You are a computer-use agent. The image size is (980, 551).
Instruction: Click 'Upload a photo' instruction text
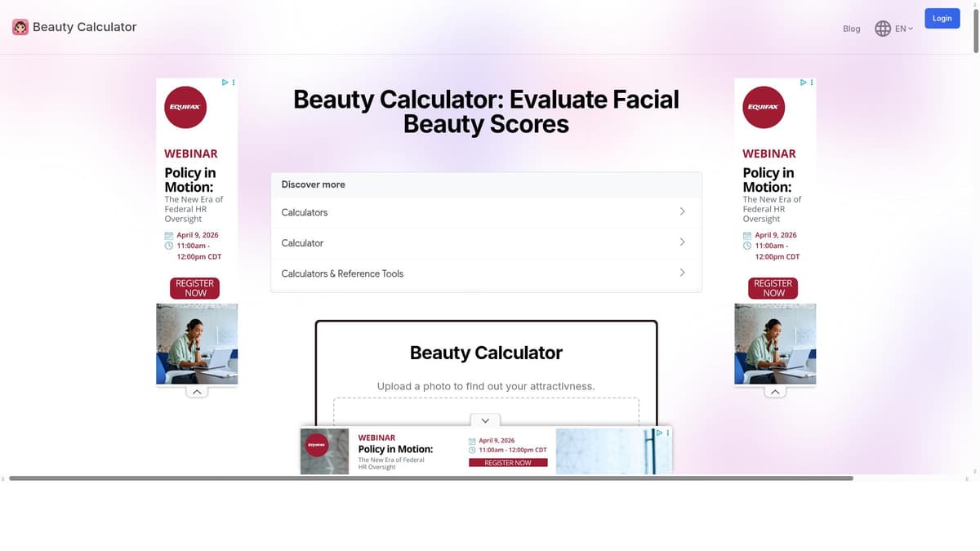(486, 386)
